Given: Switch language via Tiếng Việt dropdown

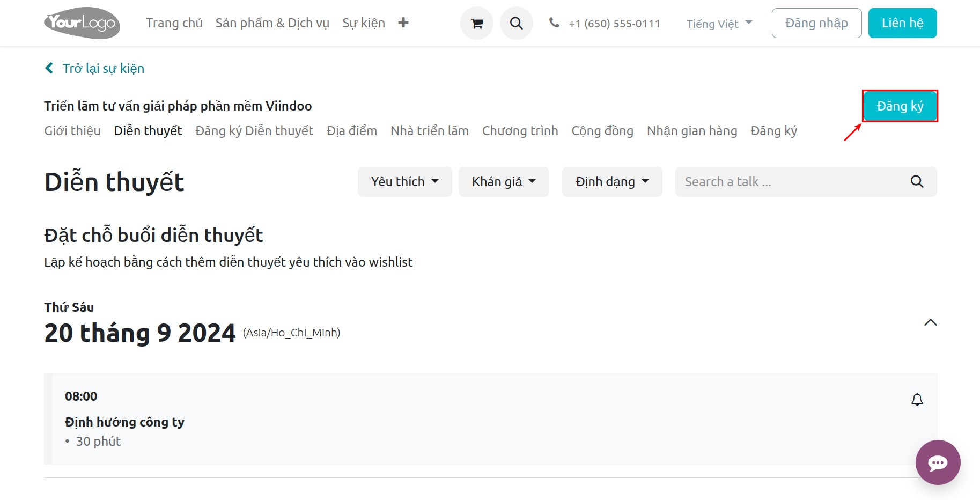Looking at the screenshot, I should 719,24.
